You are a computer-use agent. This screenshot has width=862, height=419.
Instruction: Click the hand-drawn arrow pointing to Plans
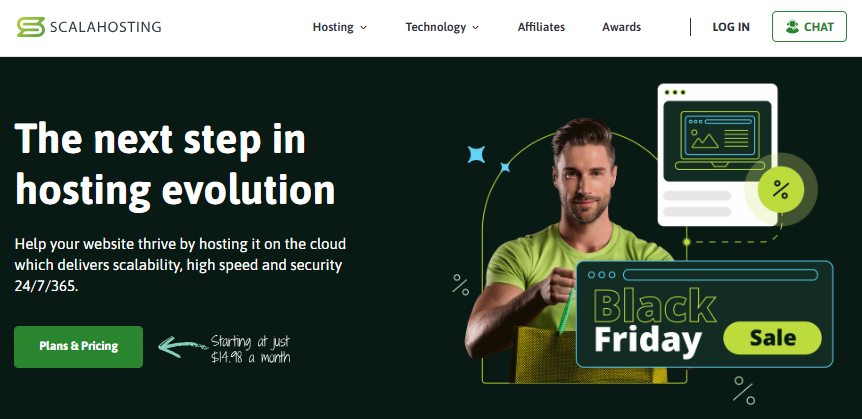pos(183,346)
